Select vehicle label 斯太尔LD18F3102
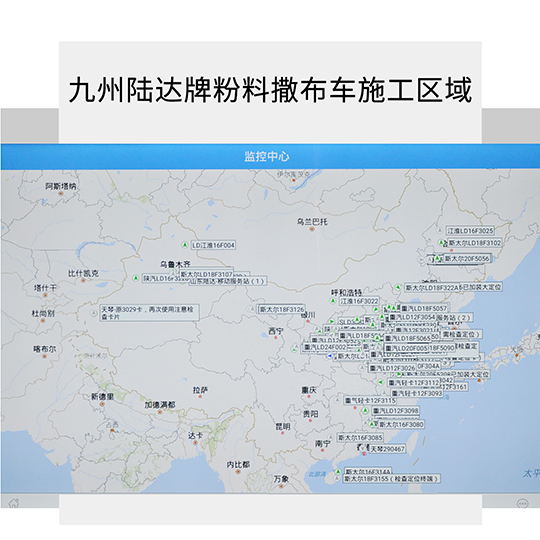 click(474, 243)
